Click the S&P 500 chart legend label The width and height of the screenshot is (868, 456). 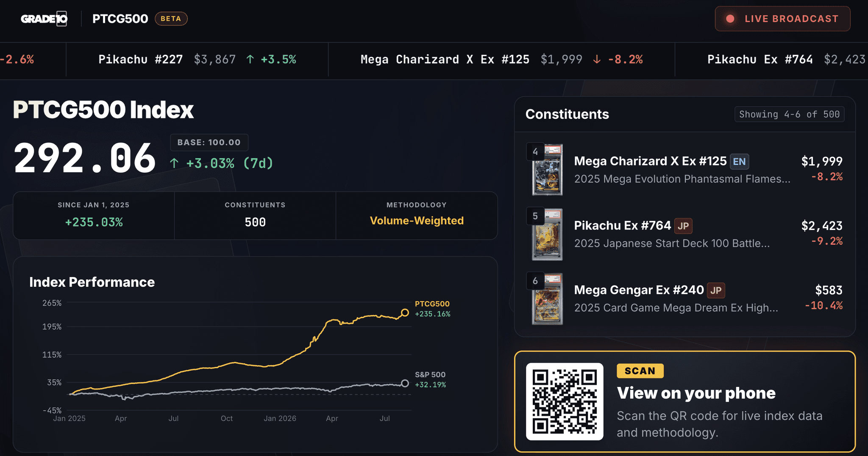(x=430, y=375)
